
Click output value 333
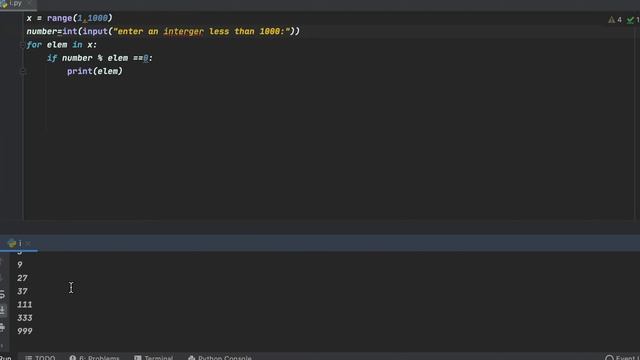(24, 318)
